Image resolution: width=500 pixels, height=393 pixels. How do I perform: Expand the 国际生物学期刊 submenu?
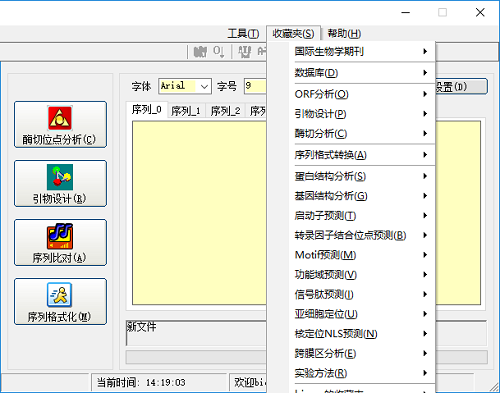[362, 51]
